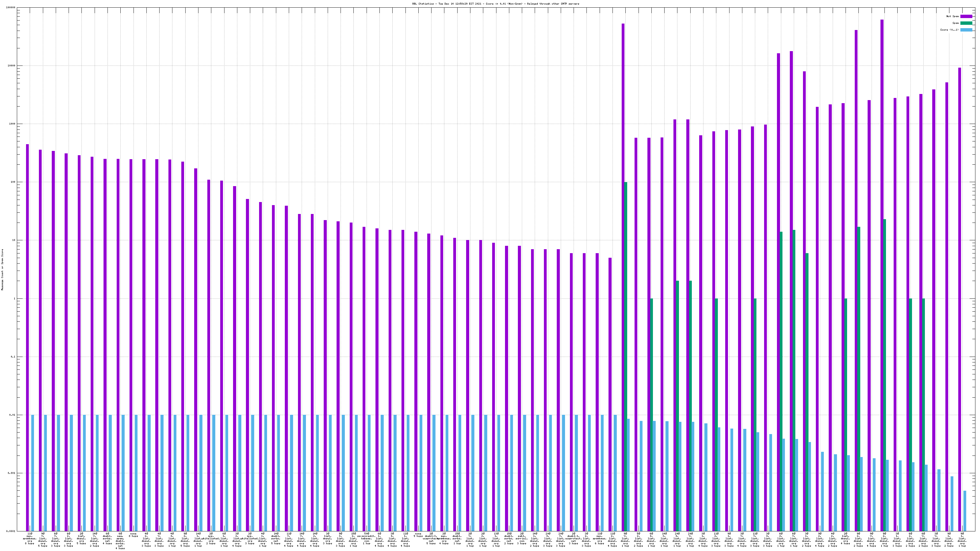
Task: Click the 'Not Spam' legend label text
Action: [953, 16]
